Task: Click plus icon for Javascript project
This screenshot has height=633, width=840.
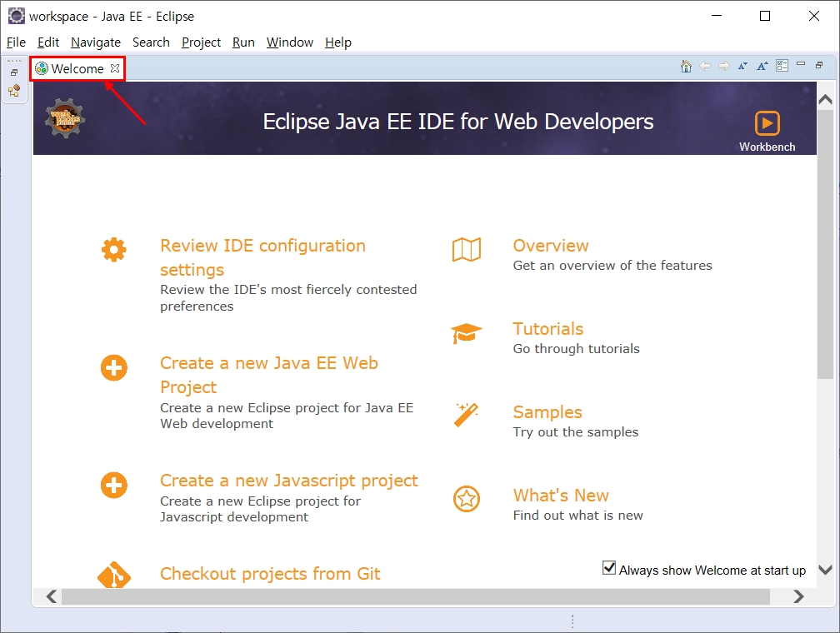Action: [x=113, y=486]
